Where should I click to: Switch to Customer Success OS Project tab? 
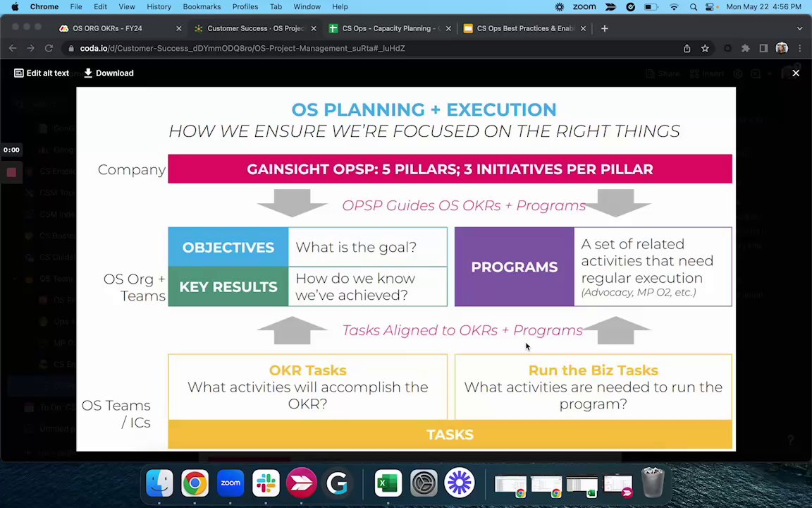(x=255, y=28)
